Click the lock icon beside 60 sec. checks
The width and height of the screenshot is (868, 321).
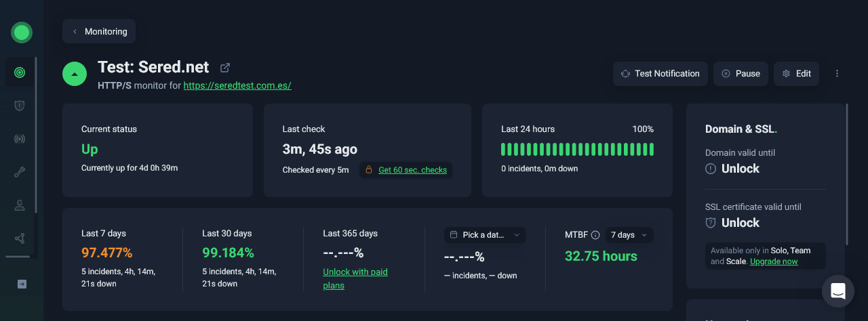[x=369, y=170]
